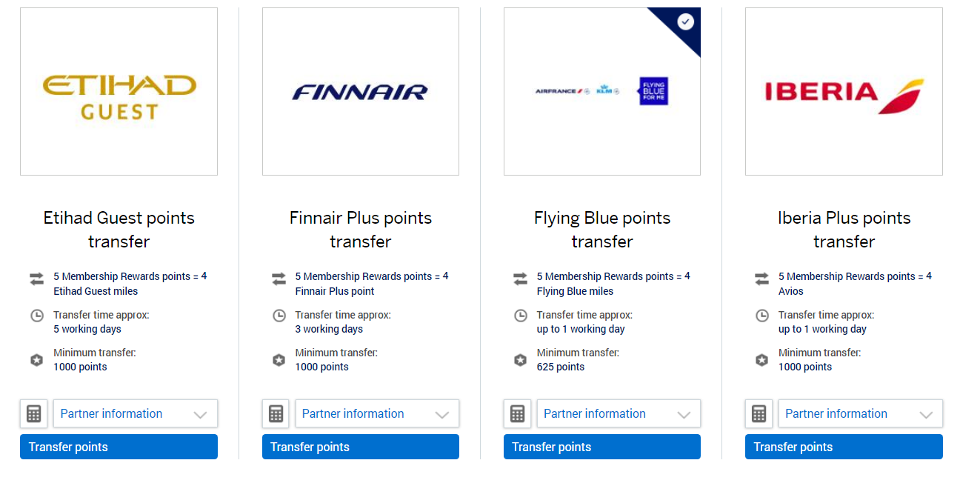
Task: Open the Finnair Plus points calculator icon
Action: coord(276,413)
